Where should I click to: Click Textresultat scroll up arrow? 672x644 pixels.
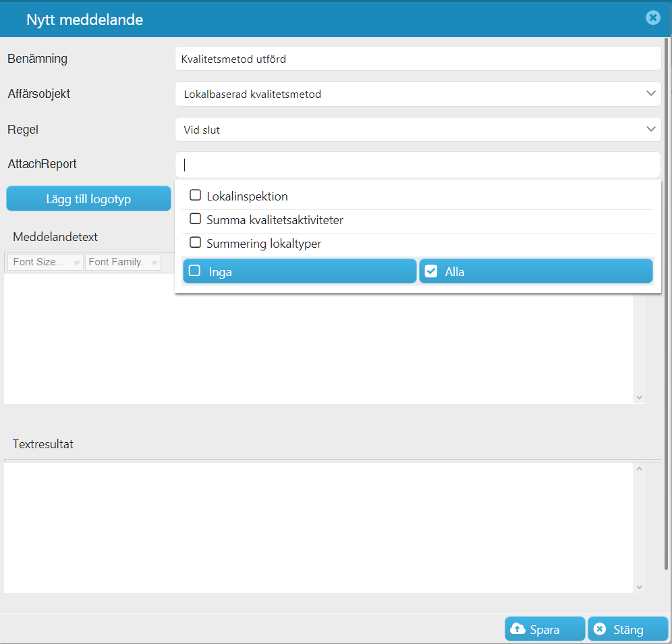(639, 468)
